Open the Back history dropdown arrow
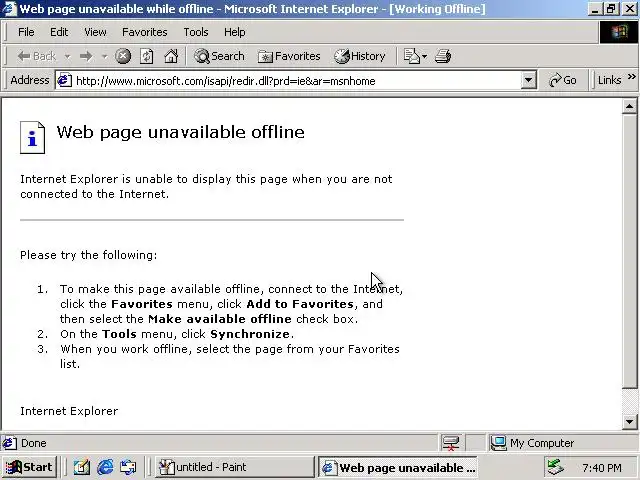Image resolution: width=640 pixels, height=480 pixels. pyautogui.click(x=67, y=56)
